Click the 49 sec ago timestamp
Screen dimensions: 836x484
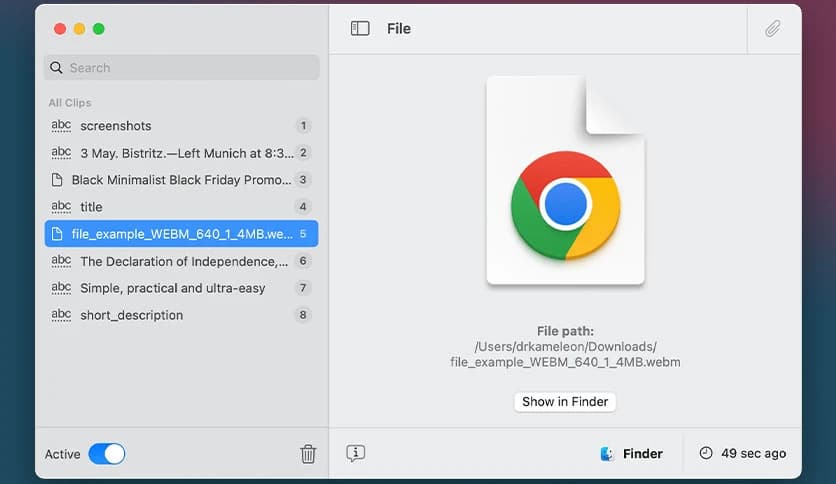pos(753,454)
